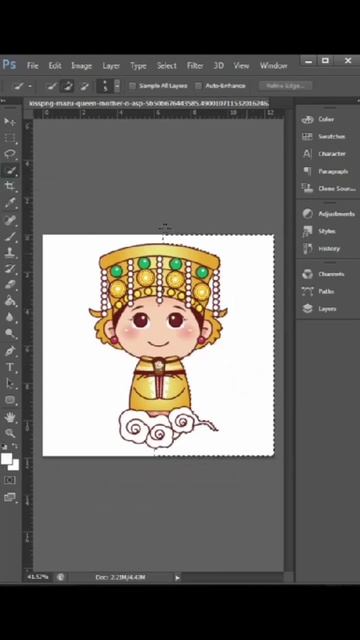The image size is (360, 640).
Task: Click the Refine Edge button
Action: coord(285,86)
